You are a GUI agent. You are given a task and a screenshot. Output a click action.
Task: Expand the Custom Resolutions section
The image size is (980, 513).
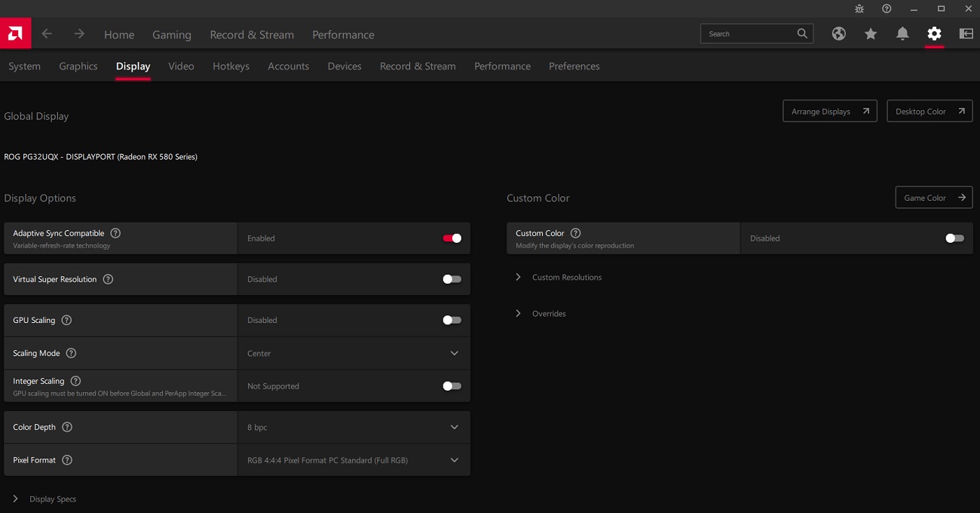[559, 278]
